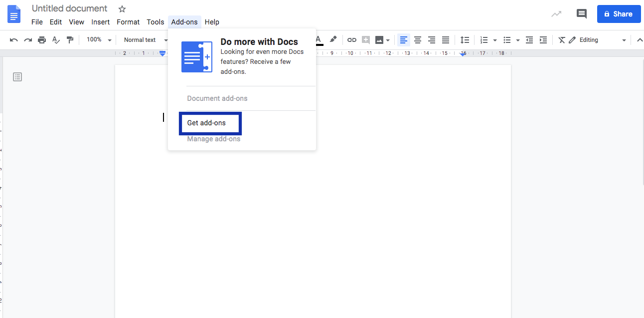Expand the Bulleted list style dropdown

[518, 40]
